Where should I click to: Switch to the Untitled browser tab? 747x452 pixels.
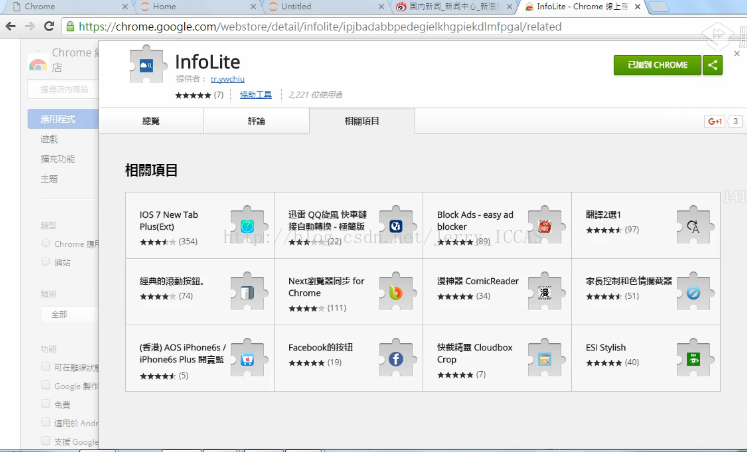click(324, 7)
